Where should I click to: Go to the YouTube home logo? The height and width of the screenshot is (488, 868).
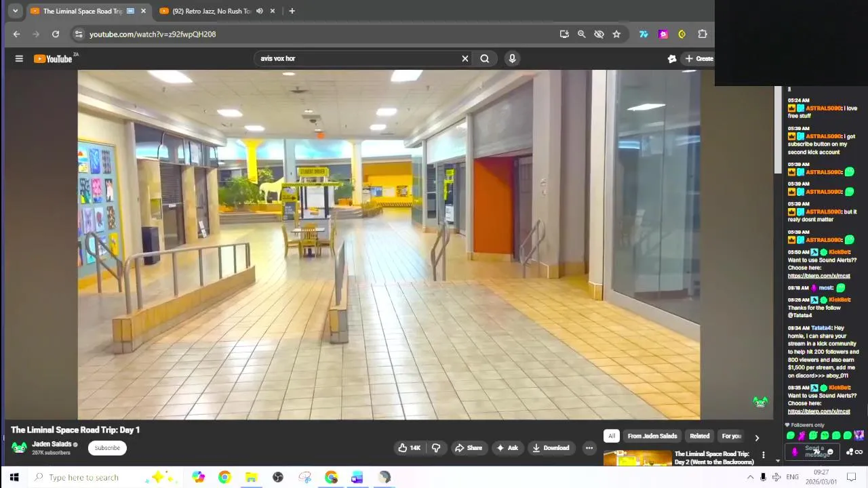(54, 59)
